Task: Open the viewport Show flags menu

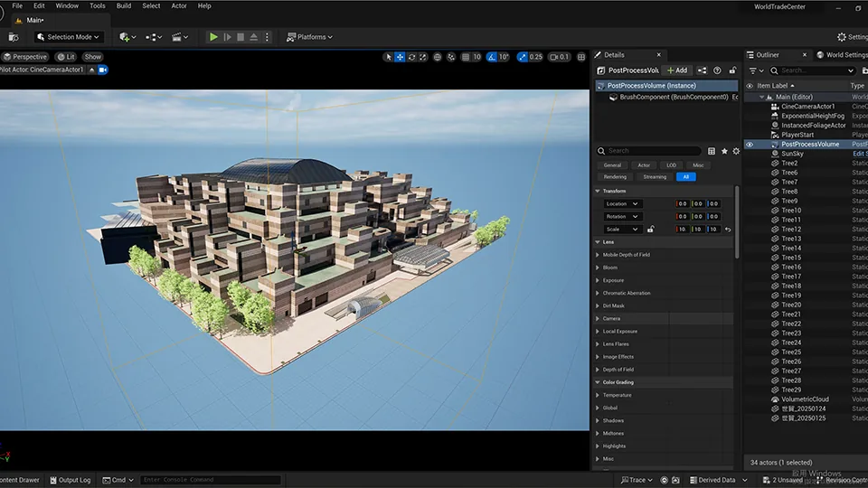Action: click(93, 57)
